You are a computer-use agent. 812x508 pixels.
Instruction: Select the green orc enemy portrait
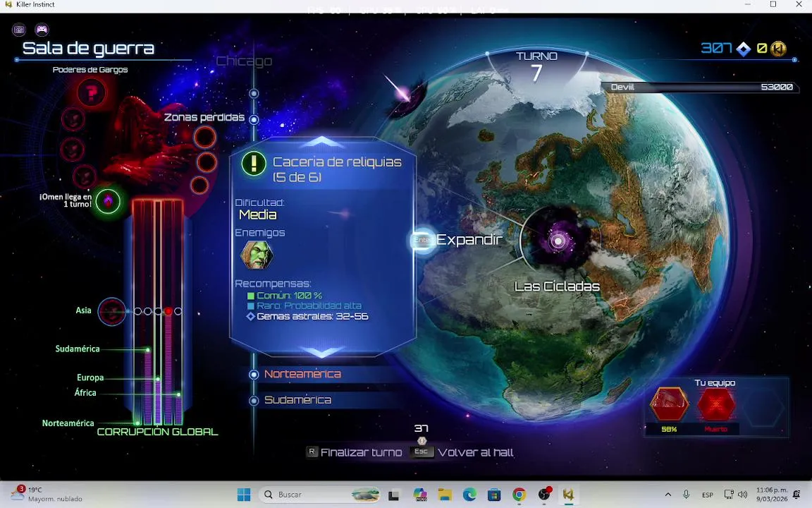point(257,255)
